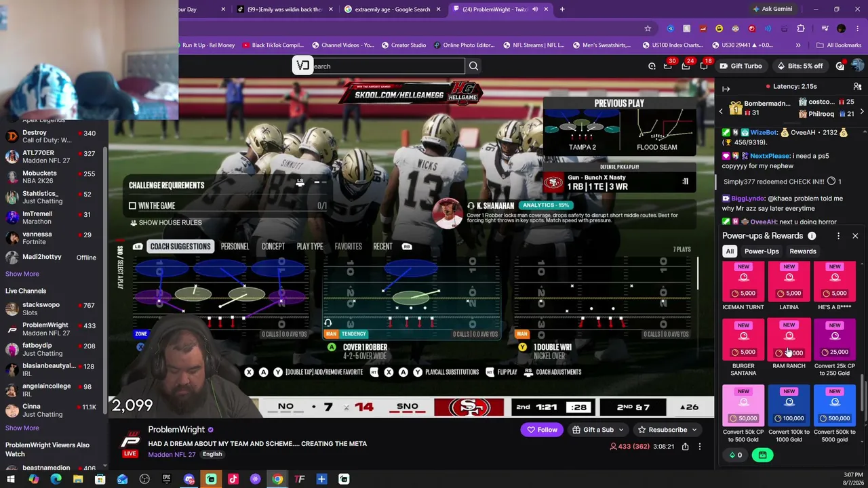Click the English language tag
The height and width of the screenshot is (488, 868).
point(212,454)
